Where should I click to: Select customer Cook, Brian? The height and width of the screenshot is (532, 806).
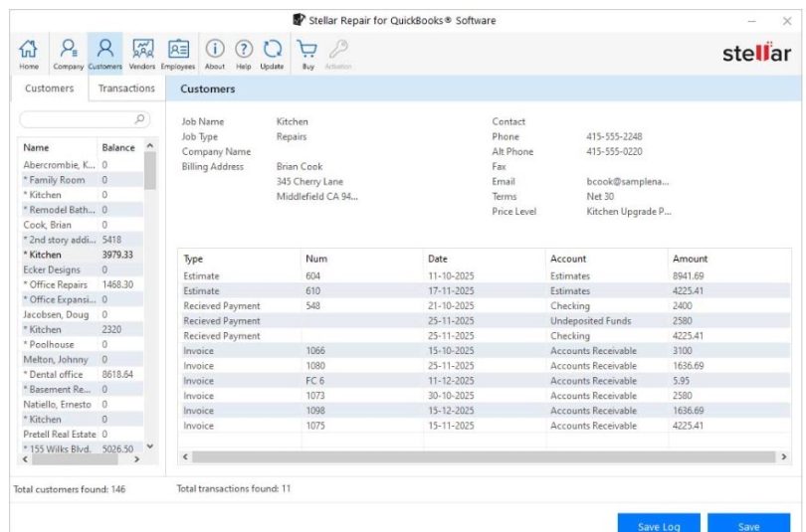(82, 225)
